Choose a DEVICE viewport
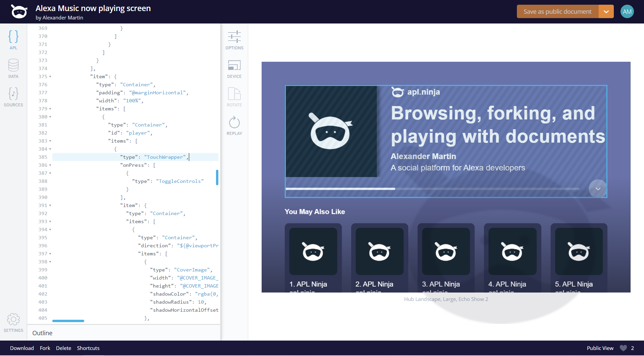This screenshot has width=644, height=356. pyautogui.click(x=234, y=68)
